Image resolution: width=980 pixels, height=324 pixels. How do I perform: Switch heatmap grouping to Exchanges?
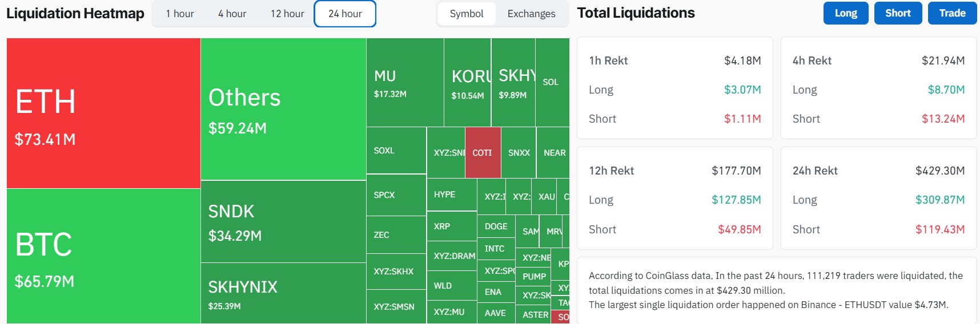click(531, 14)
